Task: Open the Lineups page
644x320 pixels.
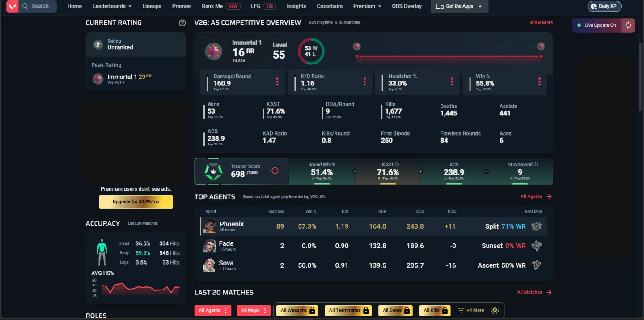Action: tap(152, 6)
